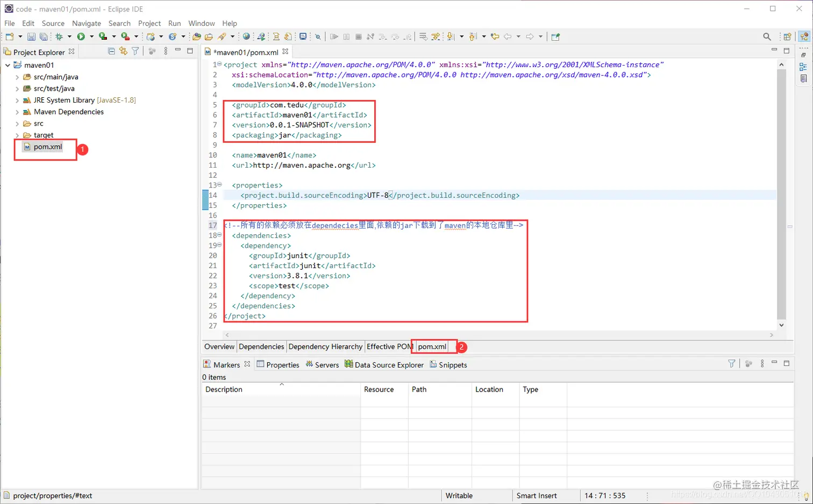Image resolution: width=813 pixels, height=504 pixels.
Task: Click the Debug bug icon
Action: pyautogui.click(x=59, y=37)
